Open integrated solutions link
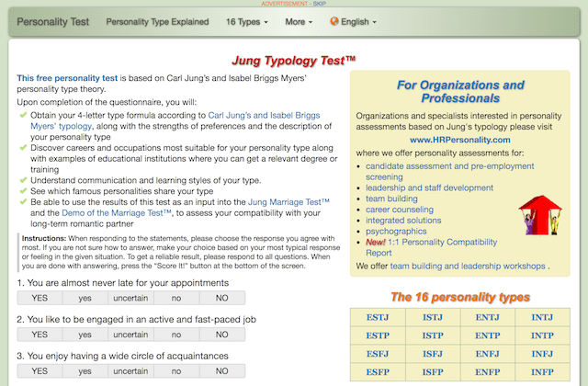The image size is (588, 386). pos(403,221)
